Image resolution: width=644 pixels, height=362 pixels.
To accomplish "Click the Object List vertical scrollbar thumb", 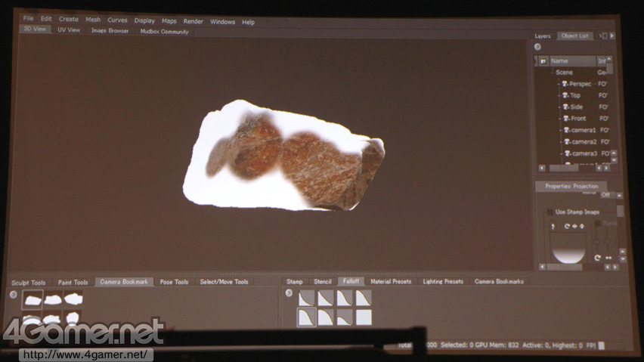I will click(610, 68).
